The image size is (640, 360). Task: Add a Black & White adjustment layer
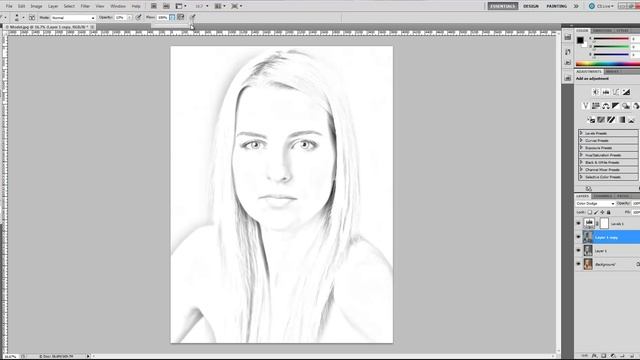click(x=616, y=106)
